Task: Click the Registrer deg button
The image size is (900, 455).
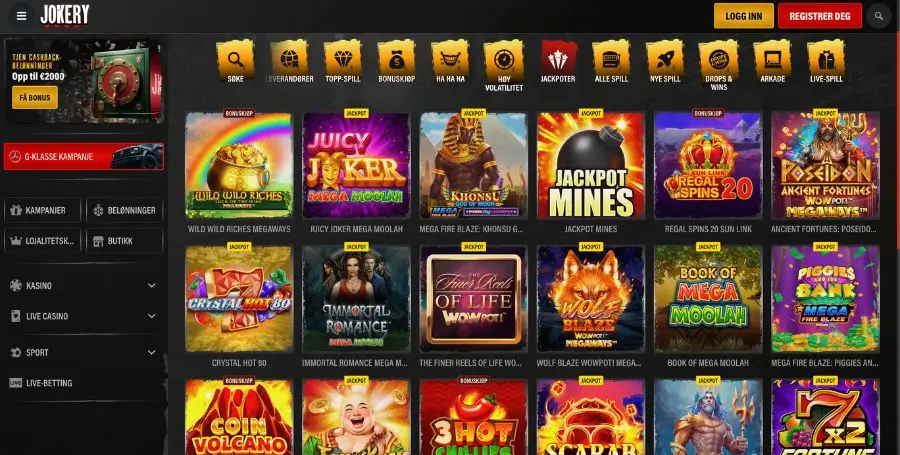Action: 820,16
